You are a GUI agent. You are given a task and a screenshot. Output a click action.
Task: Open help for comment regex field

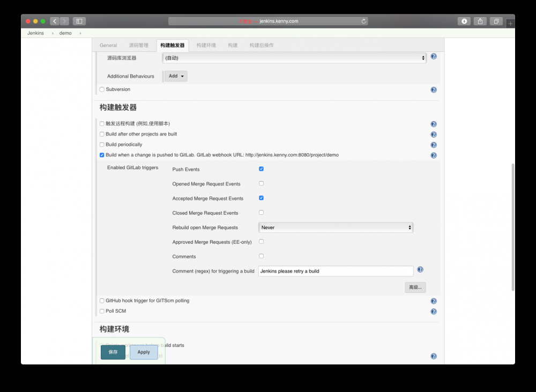420,269
